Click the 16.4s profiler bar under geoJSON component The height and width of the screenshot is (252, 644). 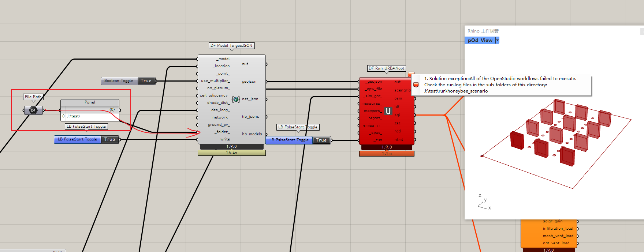click(x=231, y=153)
